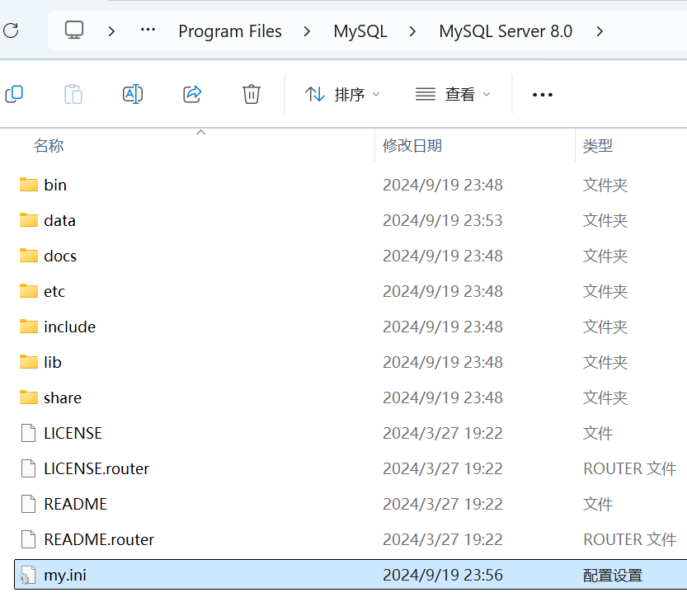The image size is (687, 616).
Task: Click ROUTER 文件 type of LICENSE.router
Action: pyautogui.click(x=630, y=468)
